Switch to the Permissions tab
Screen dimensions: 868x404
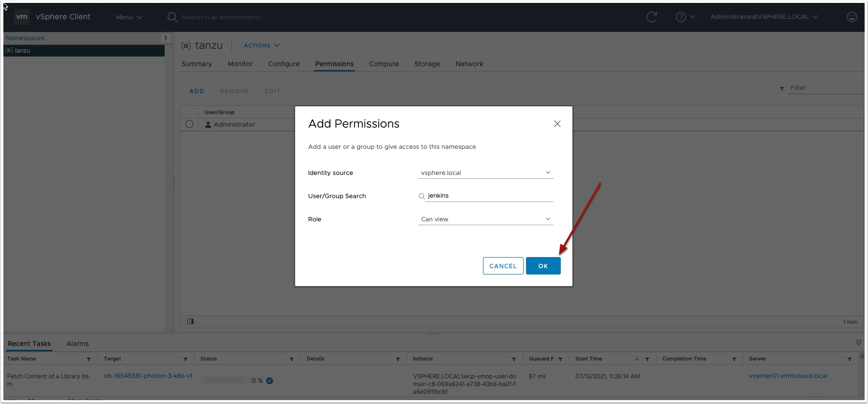tap(334, 64)
